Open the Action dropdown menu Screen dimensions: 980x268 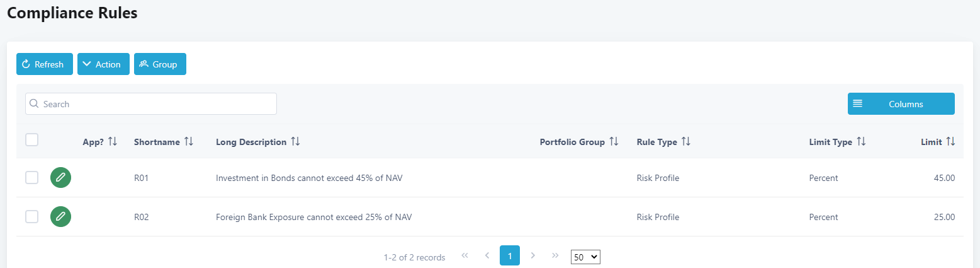[x=103, y=64]
